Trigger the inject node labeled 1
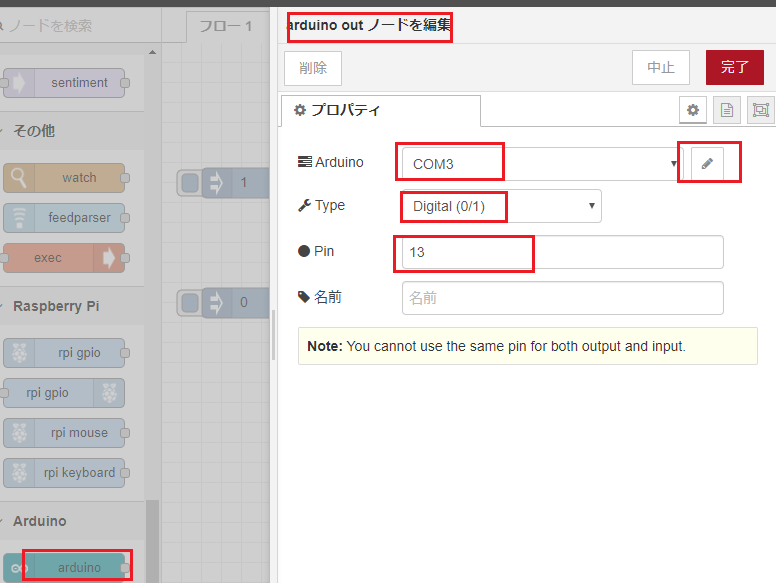Image resolution: width=776 pixels, height=583 pixels. [x=189, y=183]
